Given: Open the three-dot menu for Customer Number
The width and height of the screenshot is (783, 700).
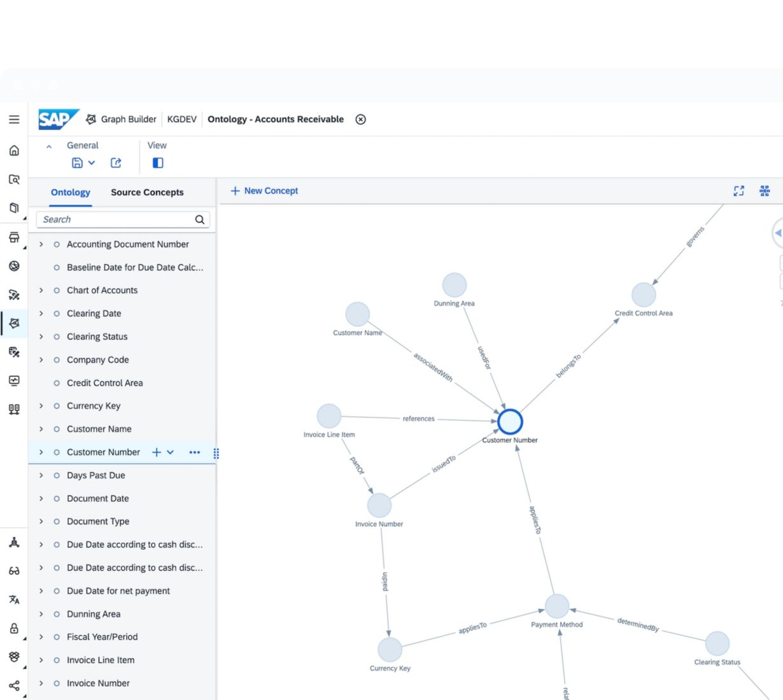Looking at the screenshot, I should (195, 452).
